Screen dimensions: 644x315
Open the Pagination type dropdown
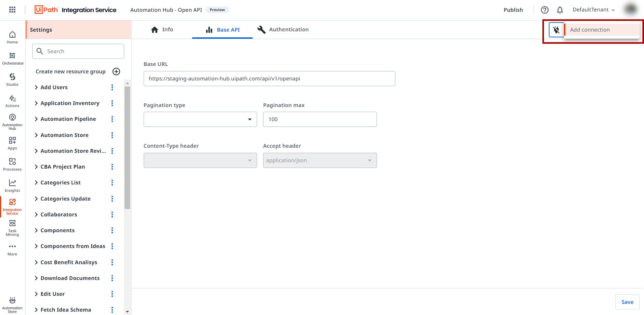click(x=200, y=119)
